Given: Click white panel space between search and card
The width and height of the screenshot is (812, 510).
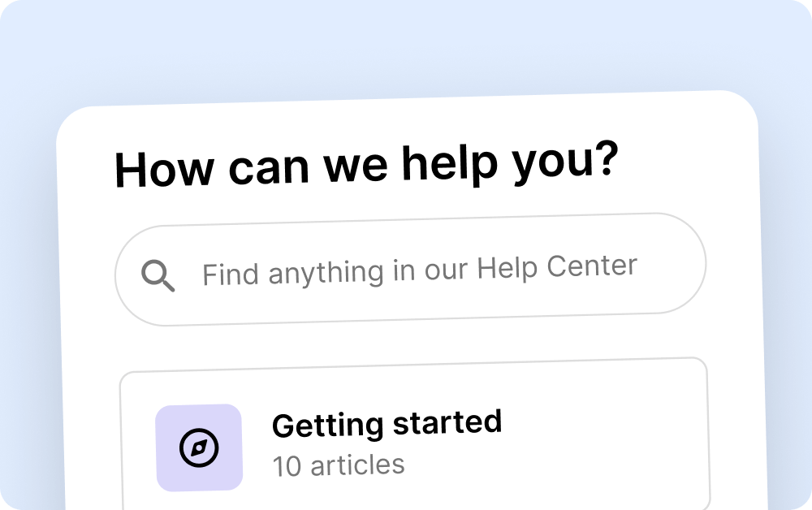Looking at the screenshot, I should (410, 341).
